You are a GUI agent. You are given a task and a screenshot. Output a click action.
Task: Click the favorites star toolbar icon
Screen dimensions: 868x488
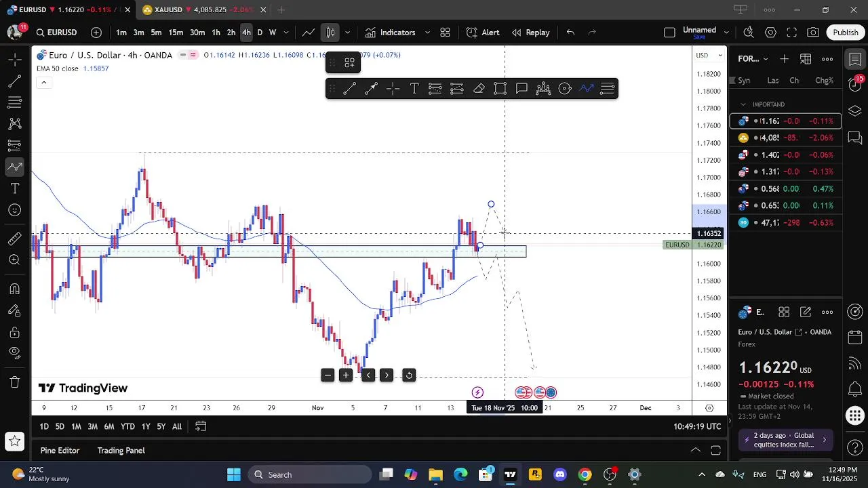(14, 442)
